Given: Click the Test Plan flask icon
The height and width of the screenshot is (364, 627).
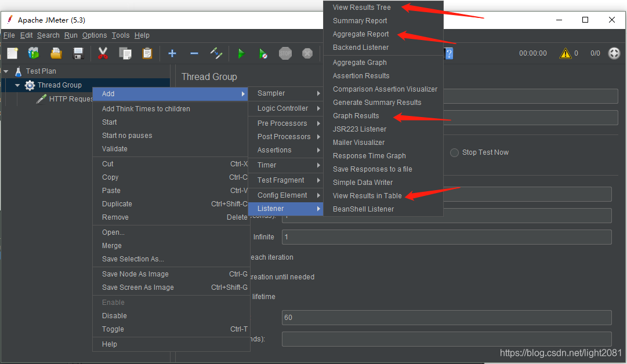Looking at the screenshot, I should click(x=19, y=71).
